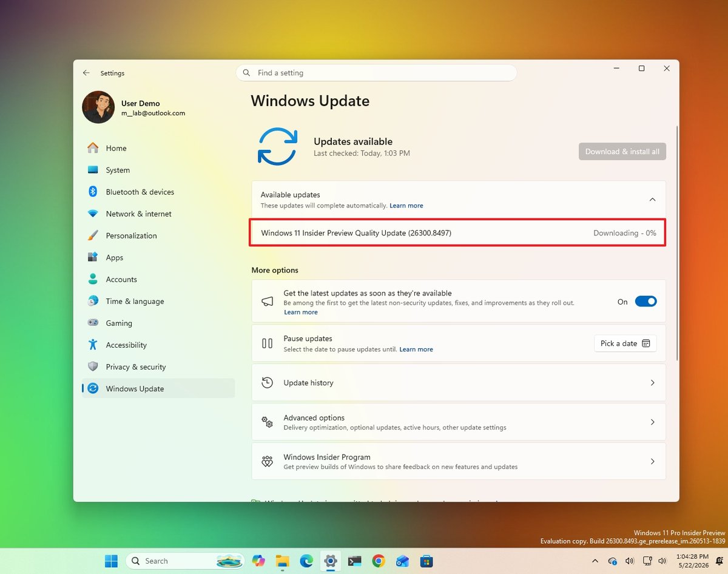The width and height of the screenshot is (728, 574).
Task: Click Download & install all button
Action: tap(622, 152)
